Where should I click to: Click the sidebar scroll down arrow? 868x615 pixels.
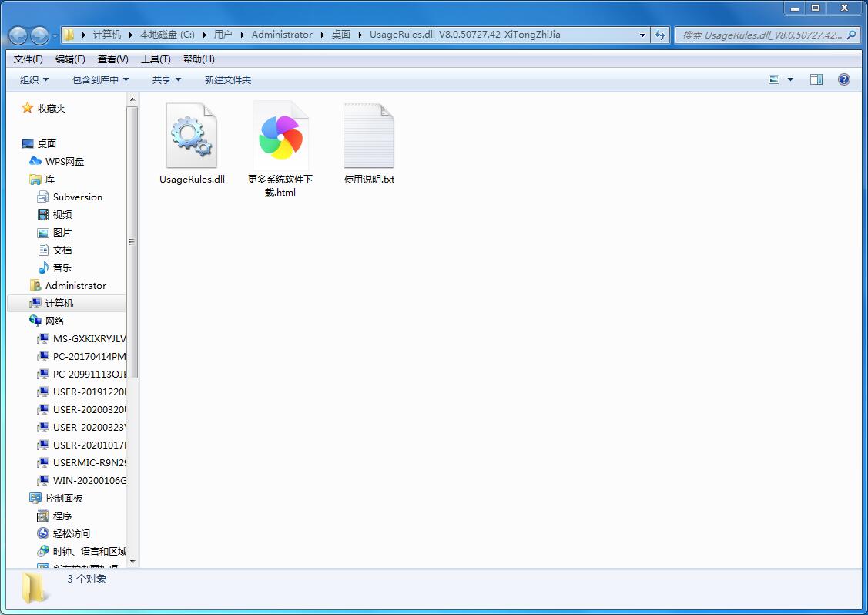click(132, 561)
